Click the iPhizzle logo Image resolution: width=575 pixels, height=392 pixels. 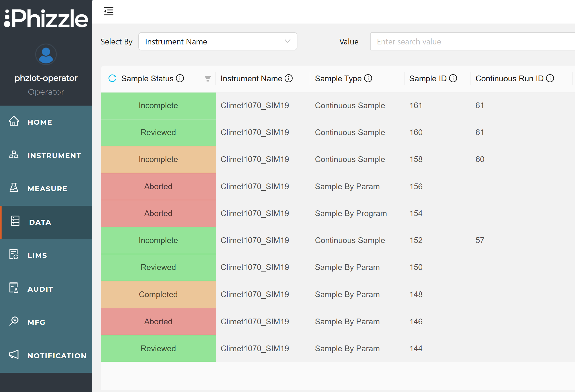(46, 18)
